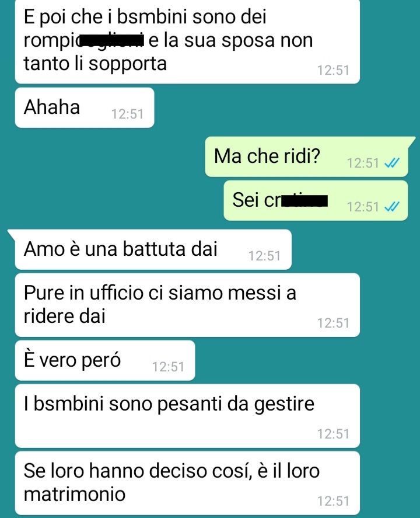Select the 'I bsmbini sono pesanti da gestire' message
Screen dimensions: 420x518
pyautogui.click(x=187, y=416)
